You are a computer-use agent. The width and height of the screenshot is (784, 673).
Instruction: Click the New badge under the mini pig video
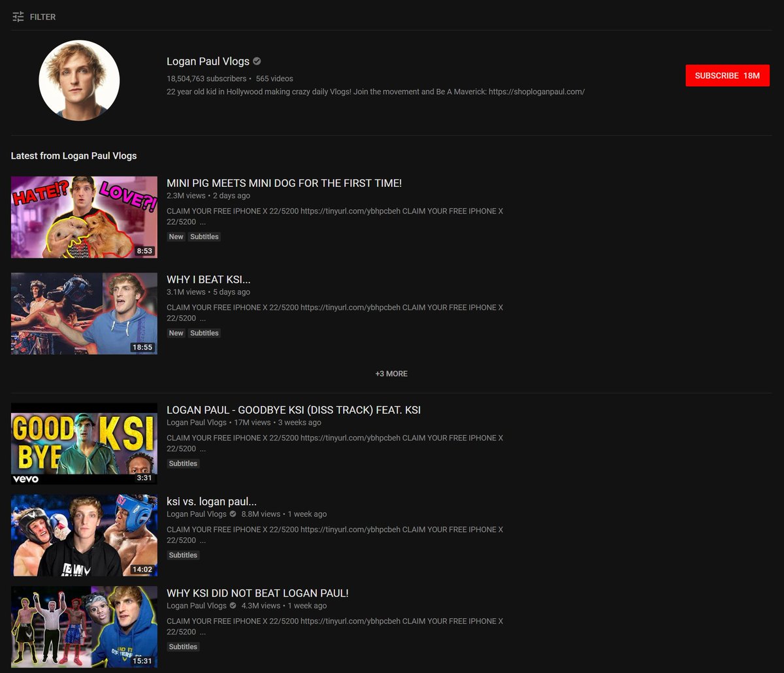[x=176, y=237]
